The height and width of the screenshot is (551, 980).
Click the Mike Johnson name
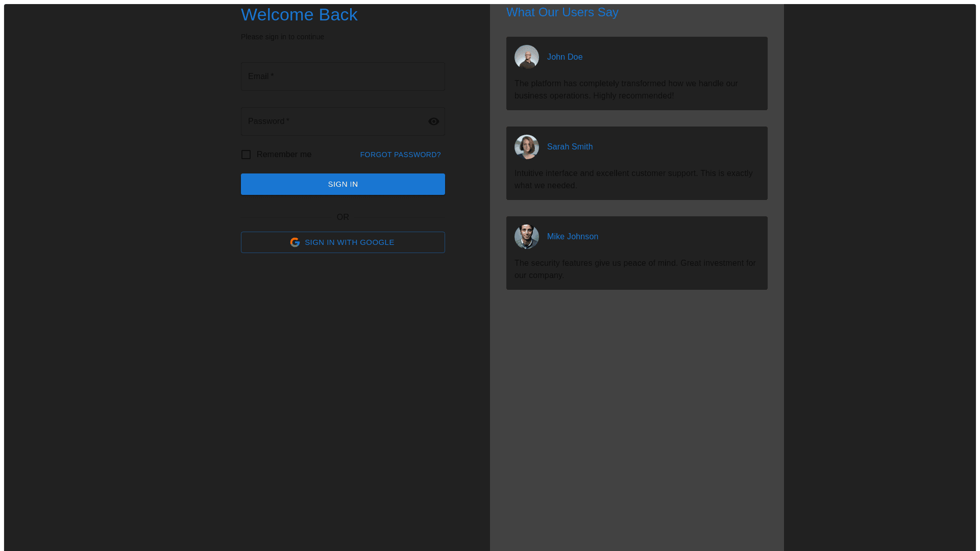(572, 237)
